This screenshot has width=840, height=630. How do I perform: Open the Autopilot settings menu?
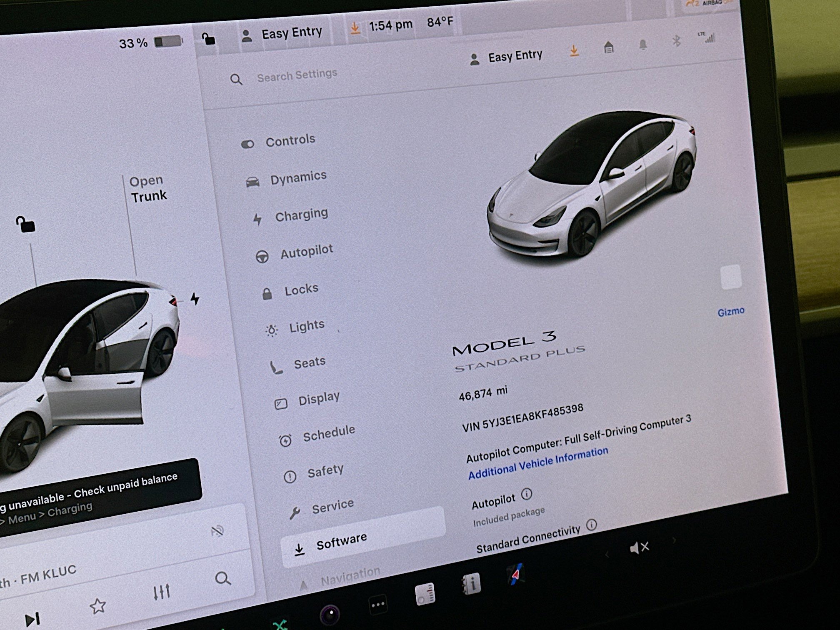(294, 252)
